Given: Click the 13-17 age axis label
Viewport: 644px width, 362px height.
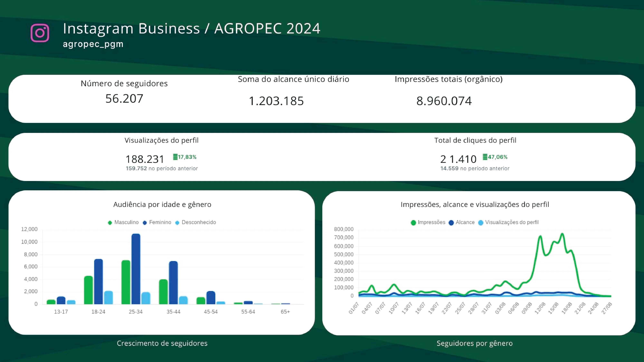Looking at the screenshot, I should 61,312.
